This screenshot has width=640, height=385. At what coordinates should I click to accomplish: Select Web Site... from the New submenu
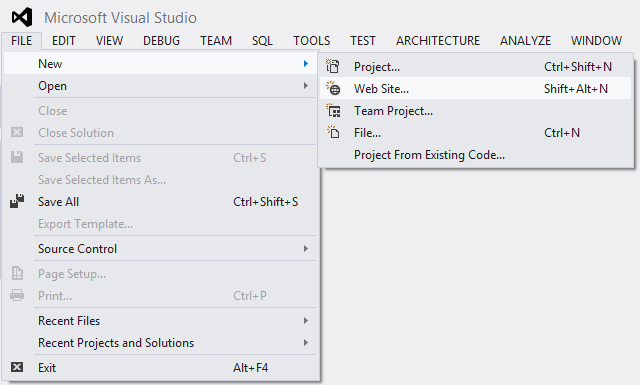(476, 88)
